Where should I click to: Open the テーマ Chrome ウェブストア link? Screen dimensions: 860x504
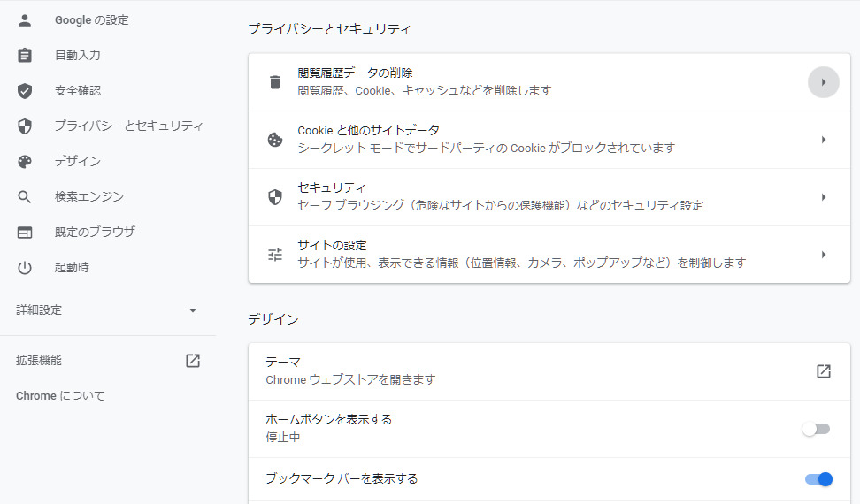click(x=824, y=371)
